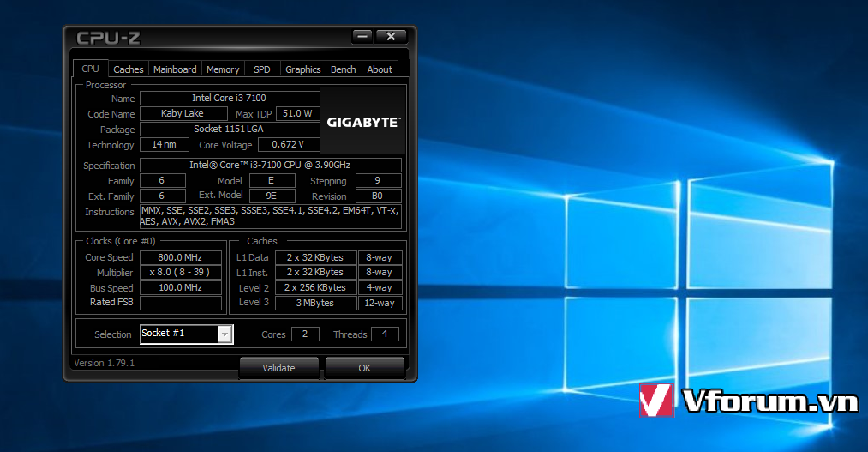This screenshot has height=452, width=868.
Task: Switch to the Caches tab
Action: coord(128,69)
